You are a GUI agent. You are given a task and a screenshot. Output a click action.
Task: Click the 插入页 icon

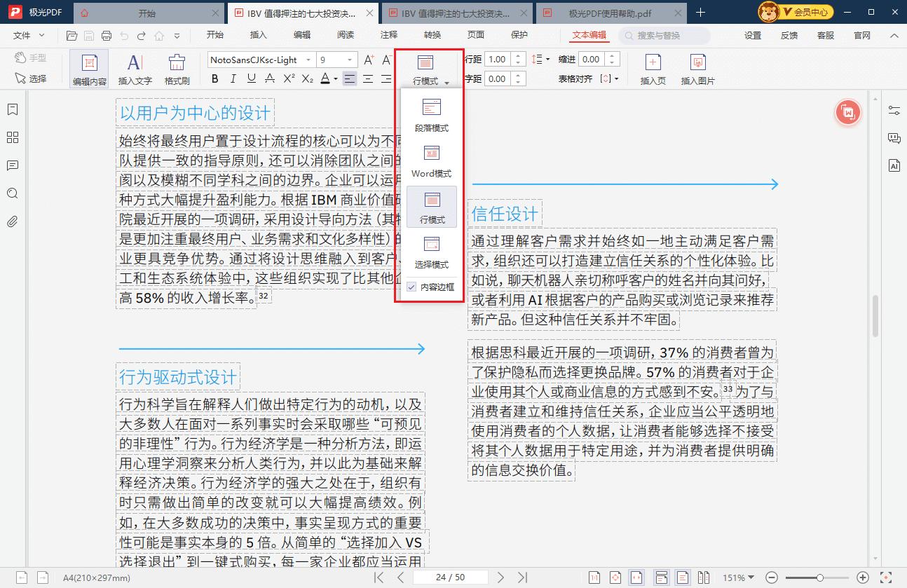coord(653,69)
